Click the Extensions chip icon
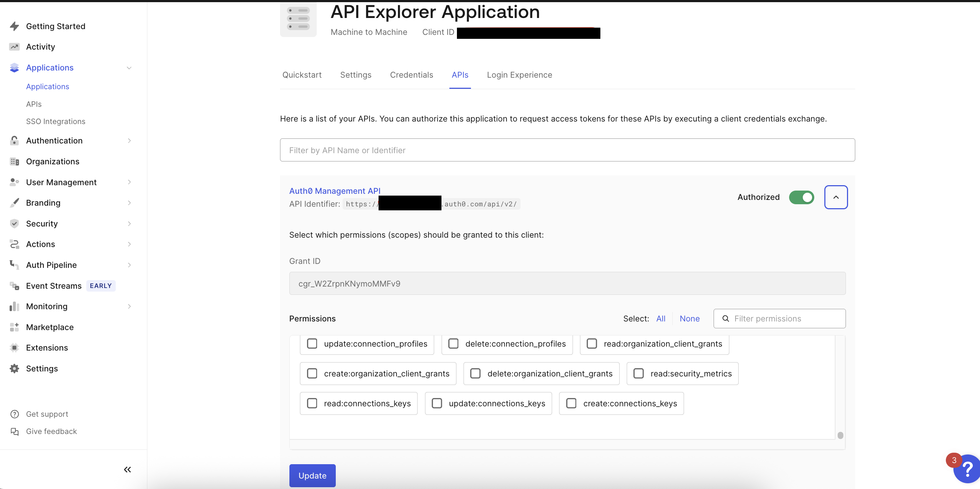Viewport: 980px width, 489px height. (14, 348)
